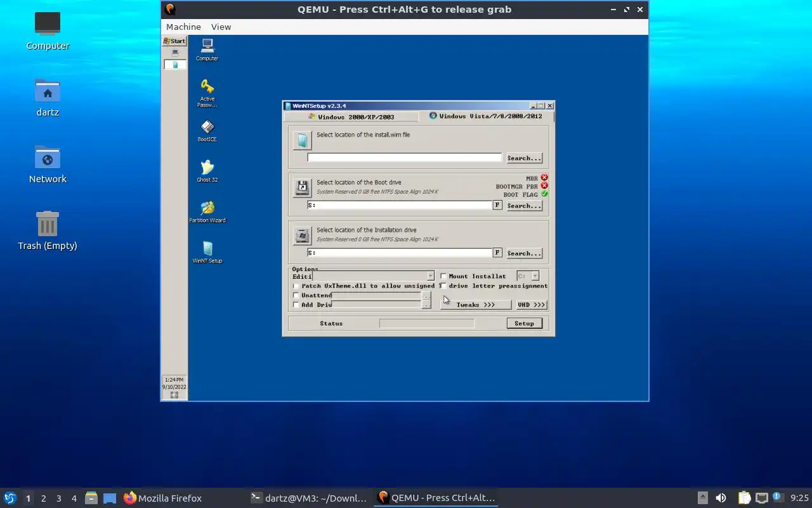
Task: Open Trash (Empty) on host desktop
Action: click(x=48, y=224)
